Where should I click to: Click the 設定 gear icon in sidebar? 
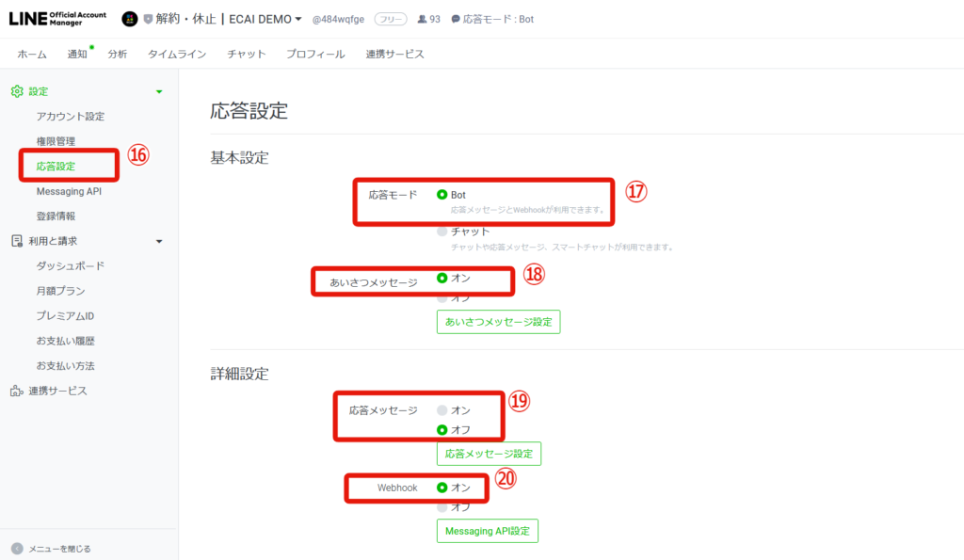pyautogui.click(x=17, y=91)
